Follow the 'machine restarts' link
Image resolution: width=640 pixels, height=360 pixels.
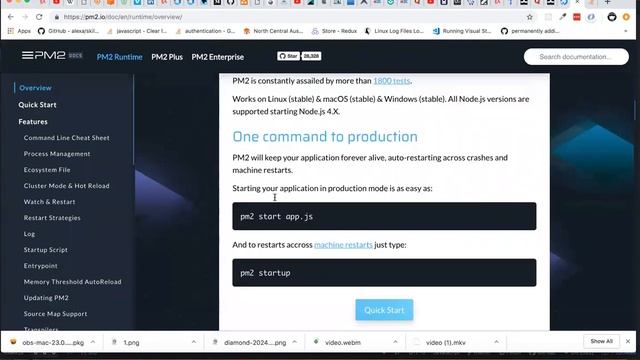[343, 245]
